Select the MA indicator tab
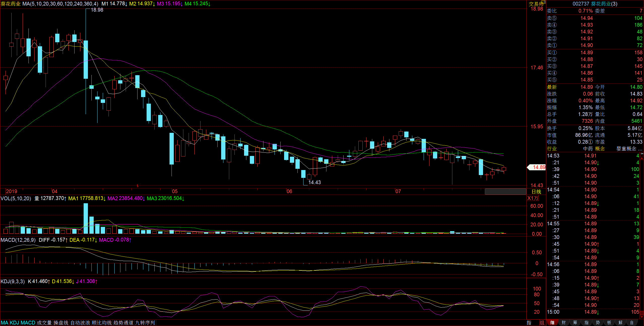This screenshot has height=326, width=644. (x=5, y=323)
